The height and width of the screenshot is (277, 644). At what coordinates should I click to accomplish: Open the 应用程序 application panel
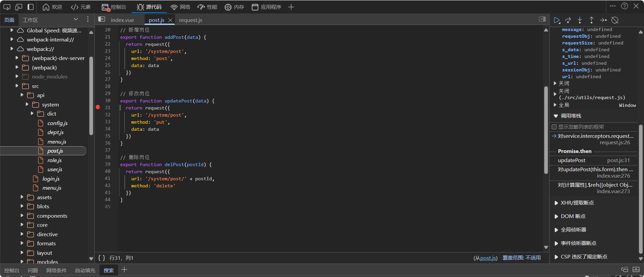[x=266, y=7]
